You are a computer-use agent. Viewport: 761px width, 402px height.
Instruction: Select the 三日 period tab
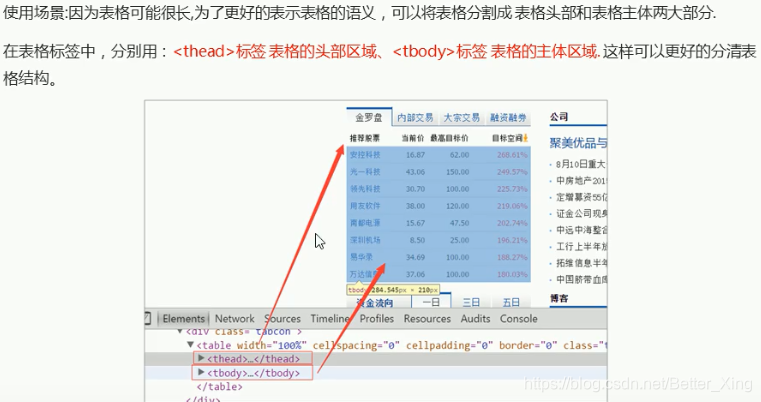pyautogui.click(x=471, y=302)
